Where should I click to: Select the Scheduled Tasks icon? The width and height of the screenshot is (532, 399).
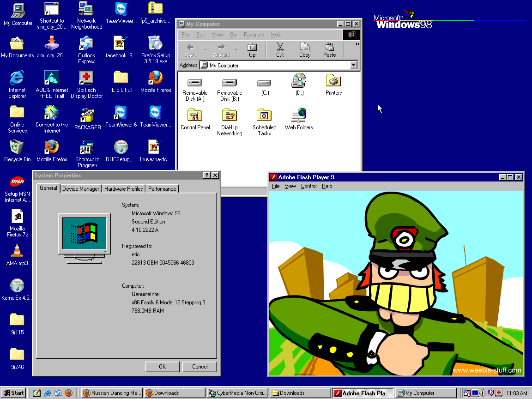pos(264,122)
